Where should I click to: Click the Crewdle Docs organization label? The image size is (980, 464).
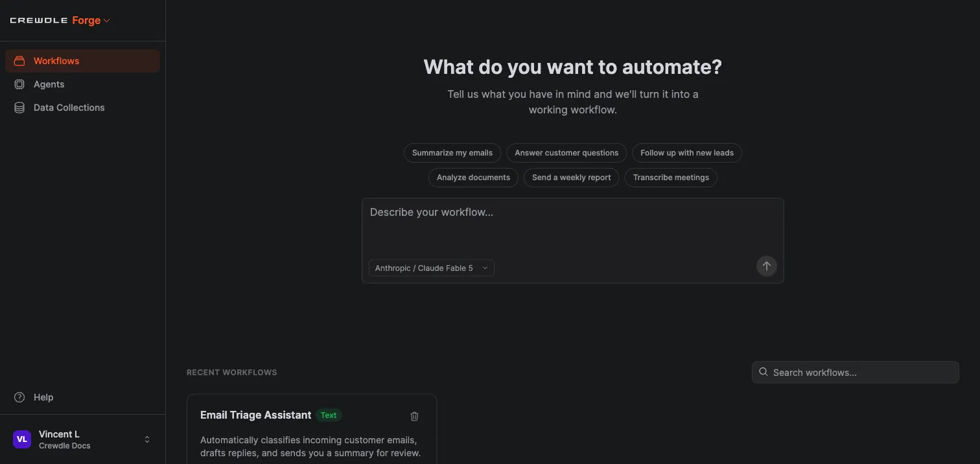click(x=65, y=446)
